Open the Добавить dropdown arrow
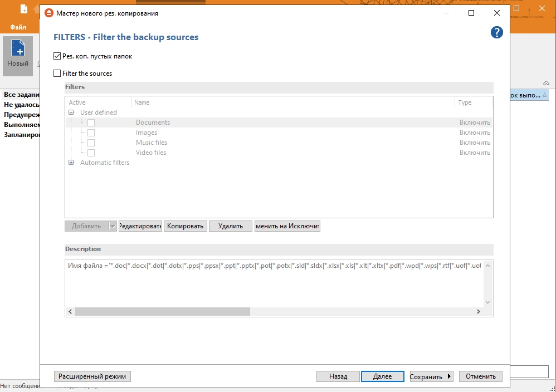556x392 pixels. 113,226
